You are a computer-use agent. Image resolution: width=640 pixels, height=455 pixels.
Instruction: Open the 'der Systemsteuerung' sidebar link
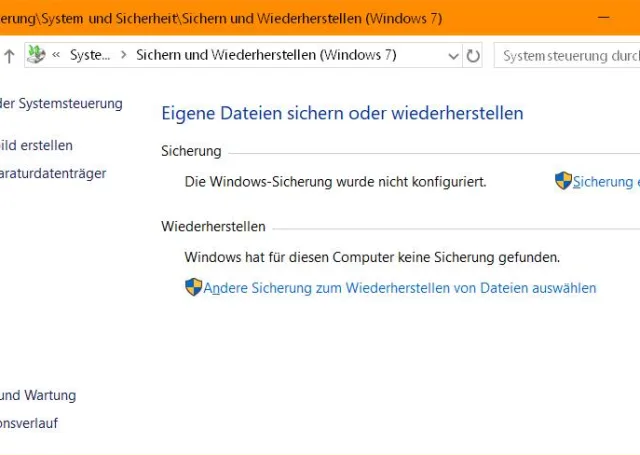[62, 103]
